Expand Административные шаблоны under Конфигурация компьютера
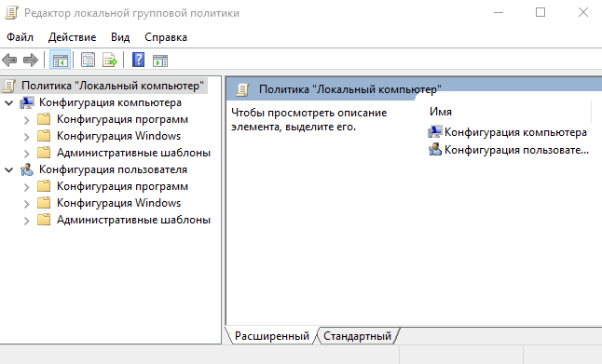Viewport: 602px width, 364px height. [x=26, y=154]
